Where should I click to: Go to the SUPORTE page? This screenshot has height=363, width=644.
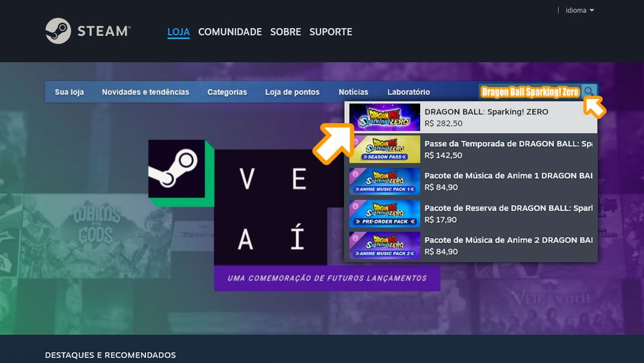pos(331,31)
